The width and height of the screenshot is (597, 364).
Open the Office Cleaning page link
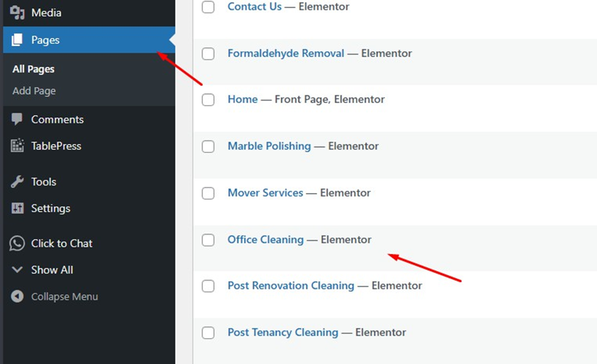point(265,240)
